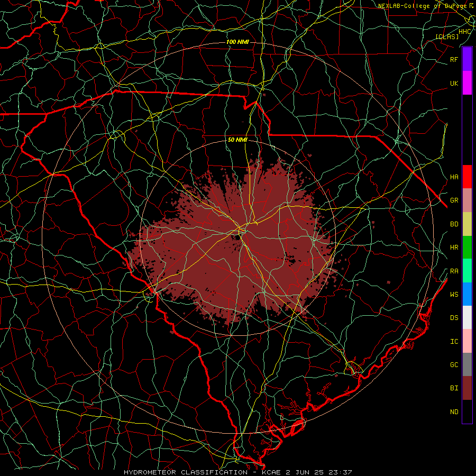The height and width of the screenshot is (476, 476).
Task: Click the RF legend label
Action: (454, 59)
